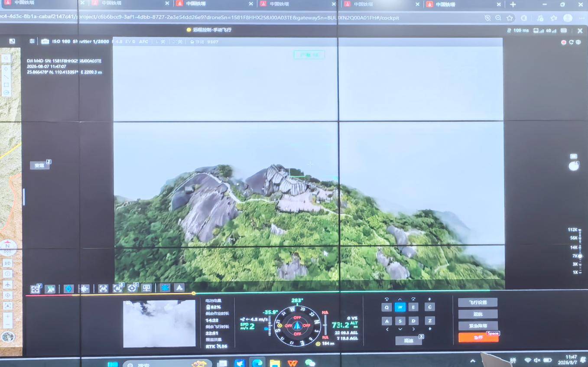Set camera zoom to 56X
Viewport: 588px width, 367px height.
pyautogui.click(x=574, y=238)
